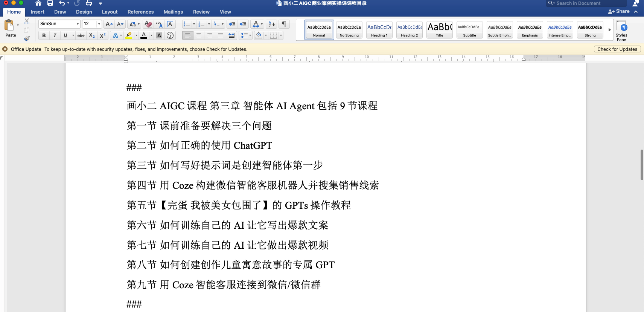Click the Multilevel list icon
This screenshot has width=644, height=312.
point(216,24)
